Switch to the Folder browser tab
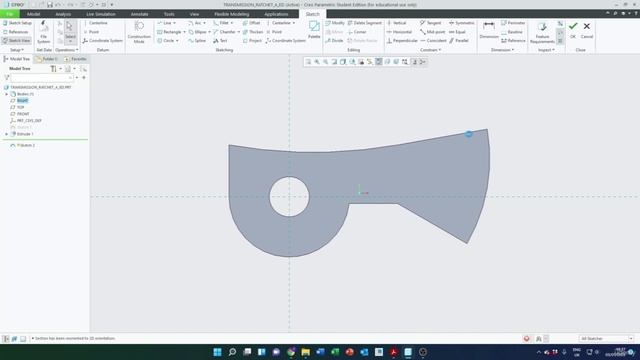The width and height of the screenshot is (640, 360). [47, 59]
